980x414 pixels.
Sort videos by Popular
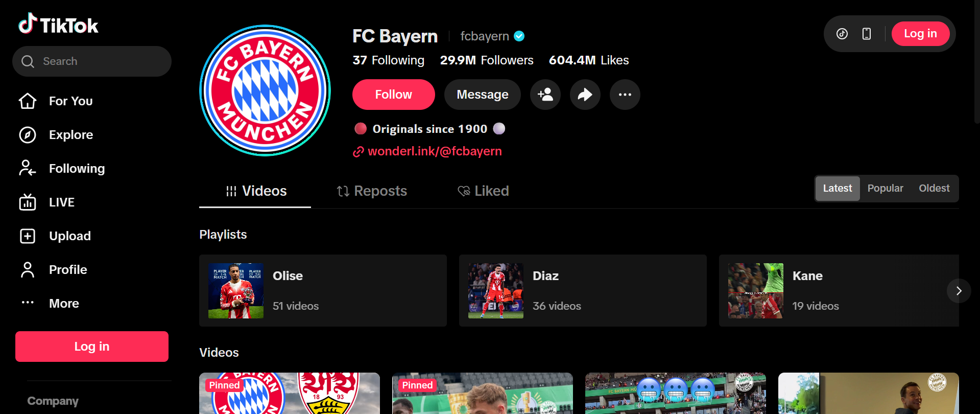click(x=886, y=189)
